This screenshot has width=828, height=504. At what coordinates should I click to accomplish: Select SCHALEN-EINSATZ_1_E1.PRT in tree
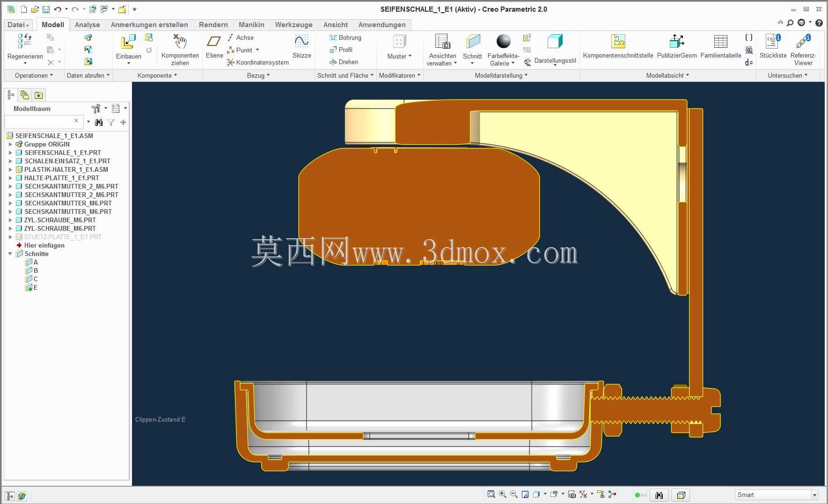[67, 161]
